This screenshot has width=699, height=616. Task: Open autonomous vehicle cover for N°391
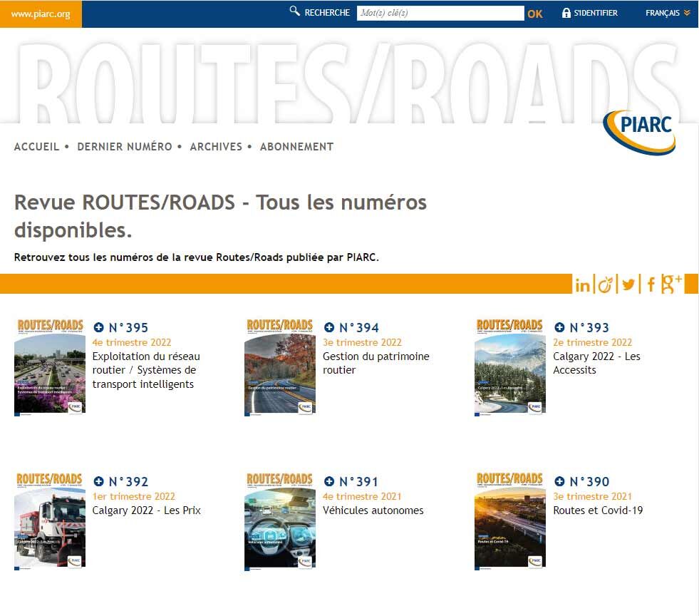(280, 521)
